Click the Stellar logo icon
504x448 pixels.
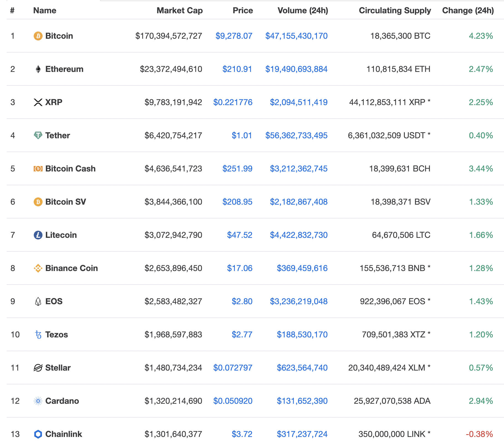(38, 368)
